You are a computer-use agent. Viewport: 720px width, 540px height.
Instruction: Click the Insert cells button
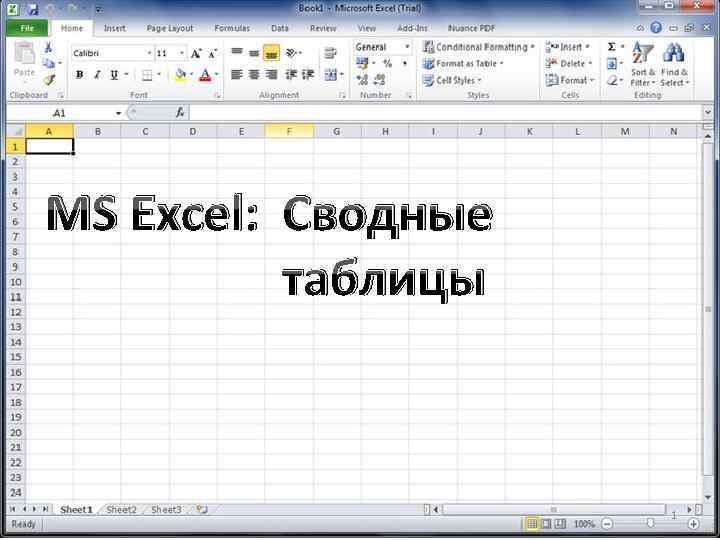click(x=568, y=47)
